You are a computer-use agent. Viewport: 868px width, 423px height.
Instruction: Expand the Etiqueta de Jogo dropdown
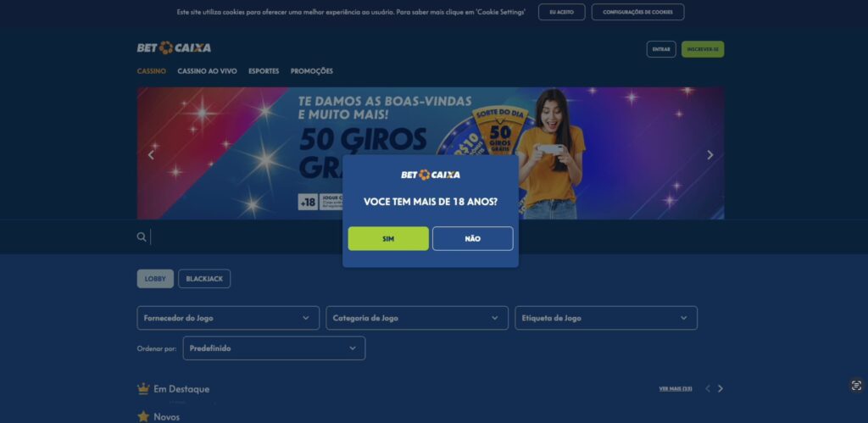click(x=606, y=318)
